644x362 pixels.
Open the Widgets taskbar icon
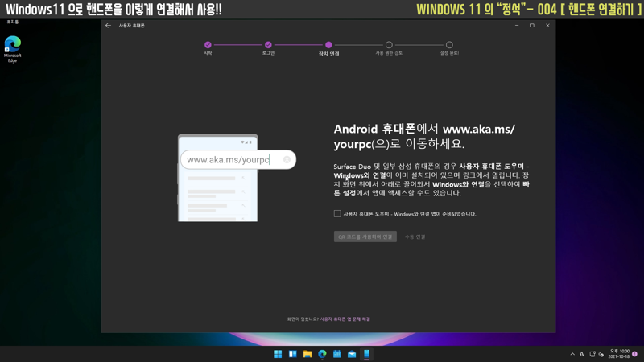[x=292, y=354]
